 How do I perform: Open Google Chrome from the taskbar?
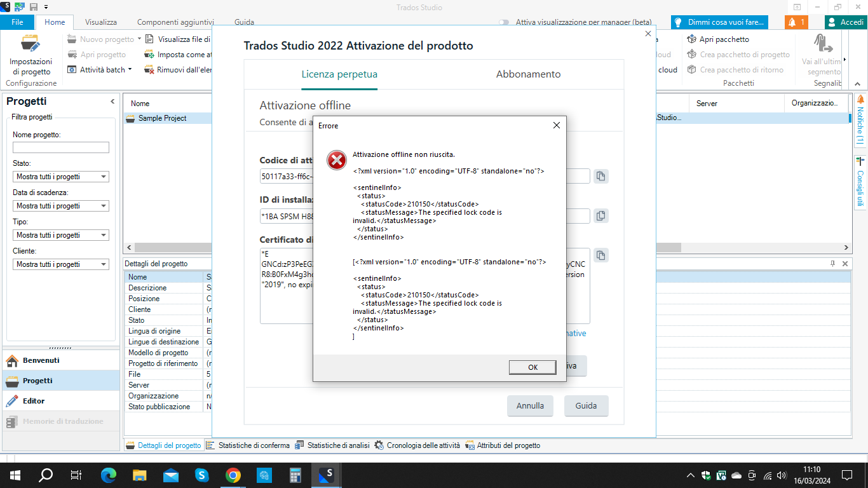click(x=233, y=475)
